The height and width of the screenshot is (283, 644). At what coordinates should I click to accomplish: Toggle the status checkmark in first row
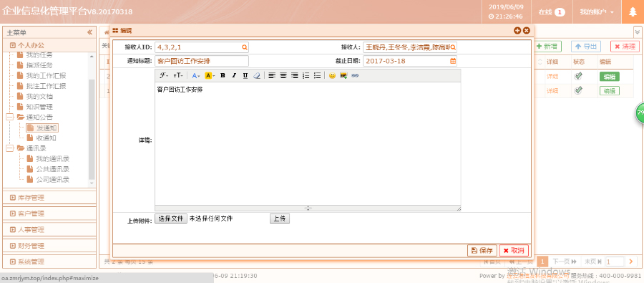tap(578, 76)
